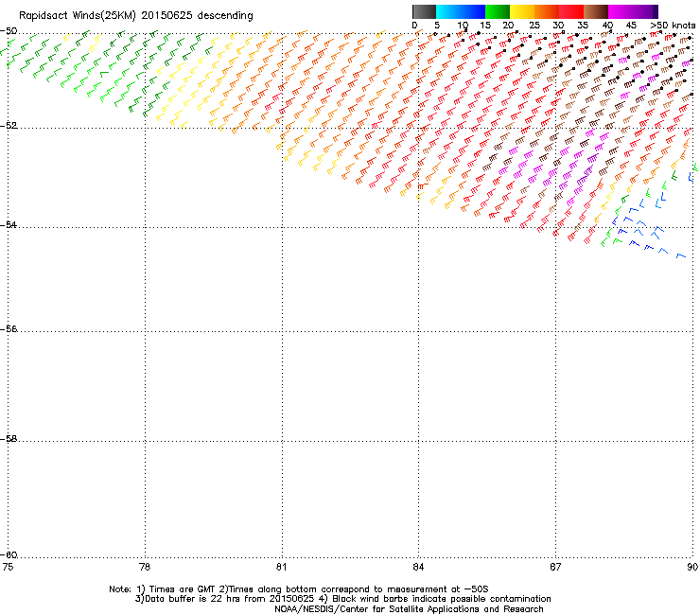
Task: Click the latitude label '-56'
Action: (9, 328)
